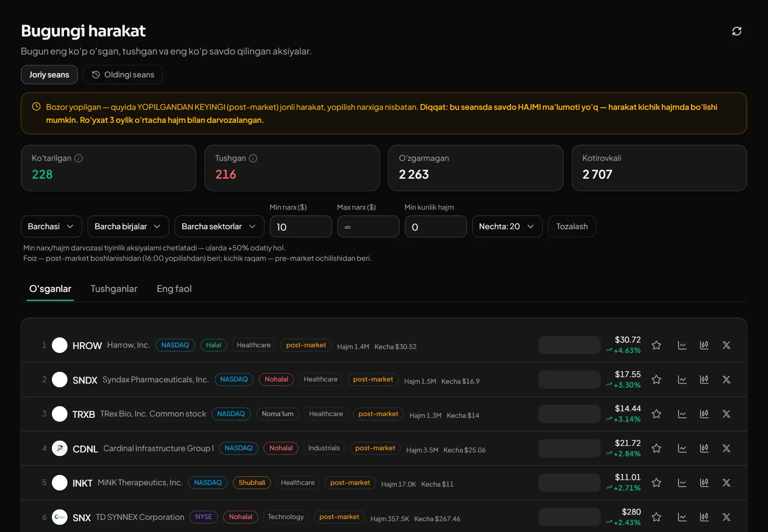768x532 pixels.
Task: Click the HROW ticker symbol
Action: pos(87,346)
